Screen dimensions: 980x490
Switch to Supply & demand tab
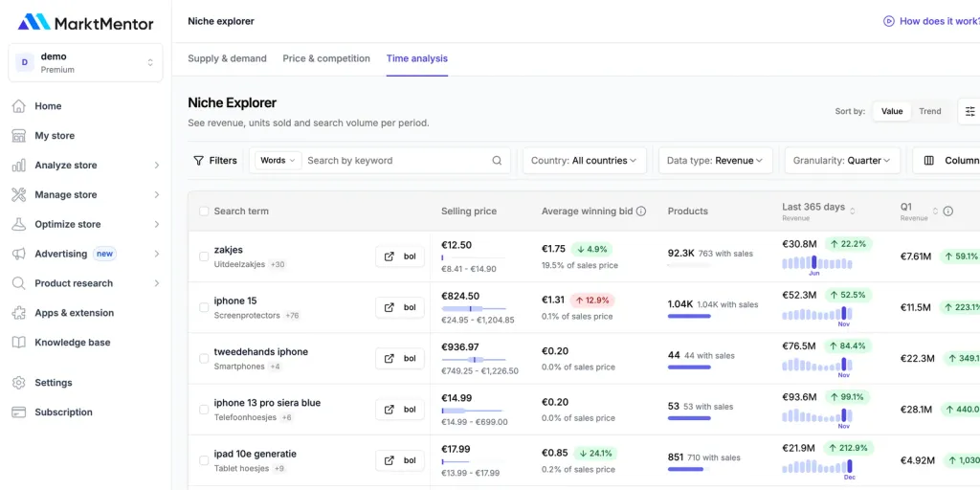(227, 58)
